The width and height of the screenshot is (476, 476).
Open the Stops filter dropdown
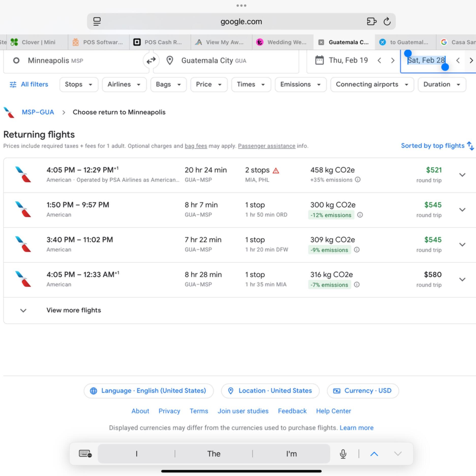pos(79,84)
